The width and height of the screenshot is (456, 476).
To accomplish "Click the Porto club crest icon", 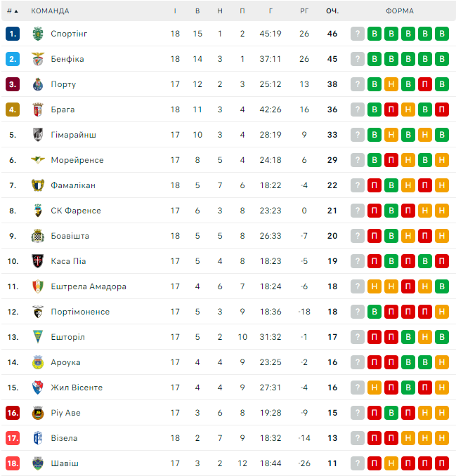I will [x=38, y=84].
